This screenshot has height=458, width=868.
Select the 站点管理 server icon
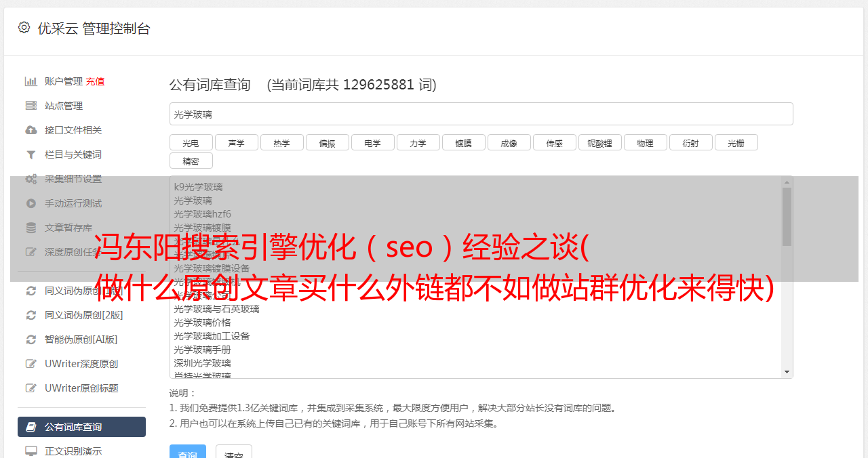[x=31, y=106]
